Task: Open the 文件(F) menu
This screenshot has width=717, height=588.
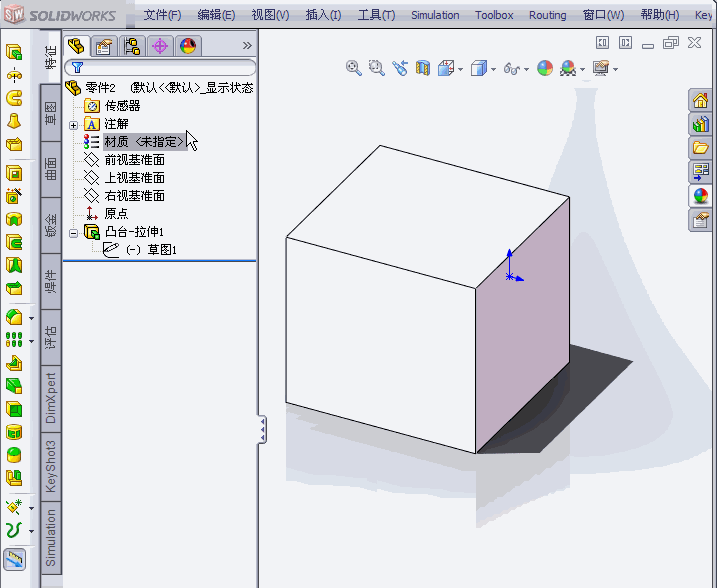Action: [162, 15]
